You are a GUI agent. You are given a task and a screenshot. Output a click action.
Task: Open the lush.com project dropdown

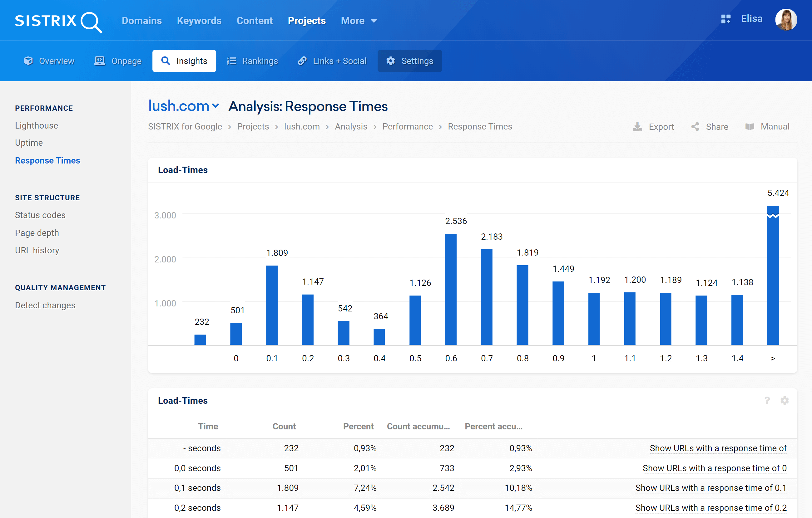(184, 106)
